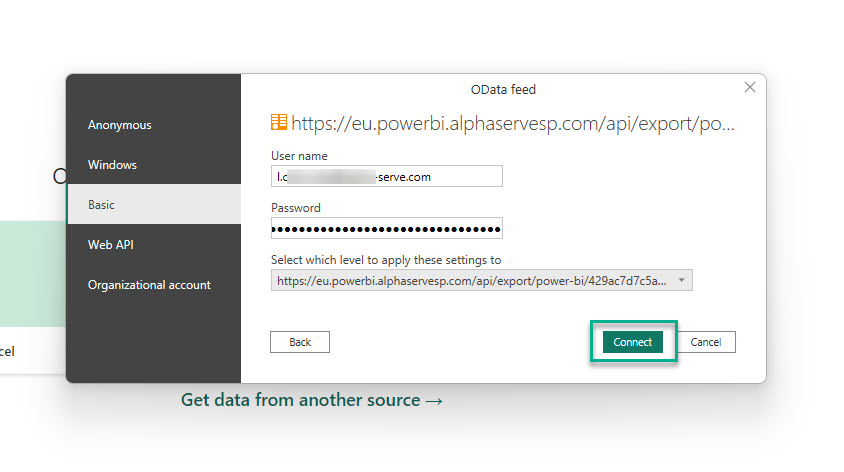Focus the Password input field
This screenshot has width=844, height=472.
click(x=386, y=228)
